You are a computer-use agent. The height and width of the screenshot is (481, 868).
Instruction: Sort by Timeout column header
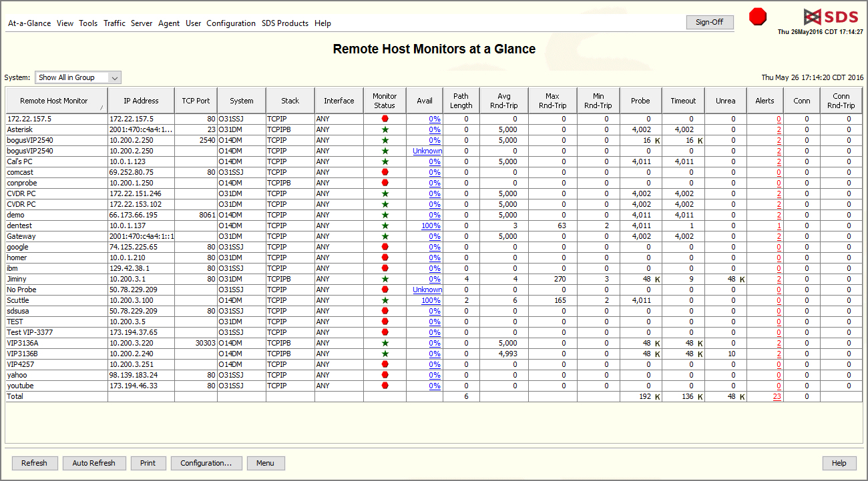click(684, 101)
